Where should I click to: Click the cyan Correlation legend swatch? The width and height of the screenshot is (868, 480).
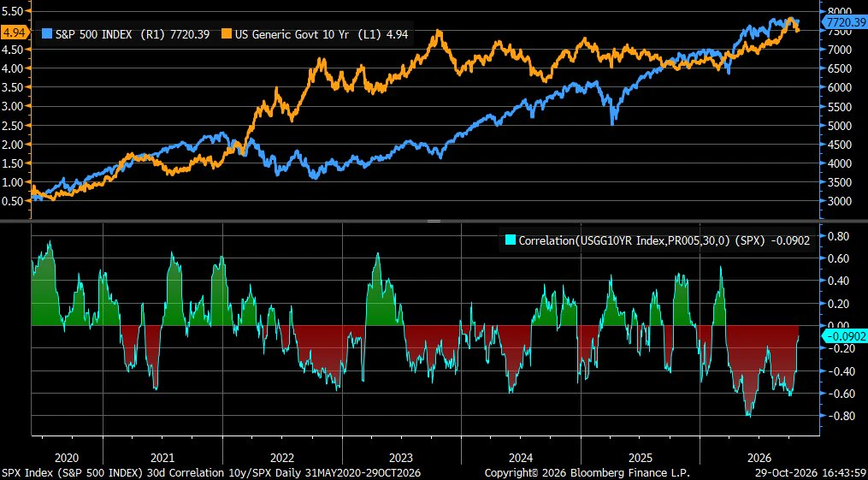coord(510,240)
